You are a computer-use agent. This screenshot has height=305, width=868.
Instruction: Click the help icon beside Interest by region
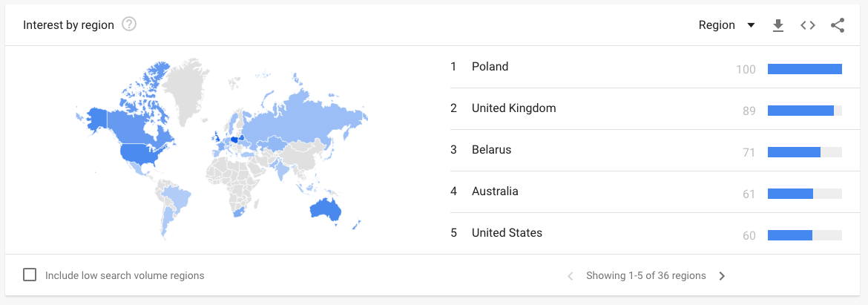[129, 25]
